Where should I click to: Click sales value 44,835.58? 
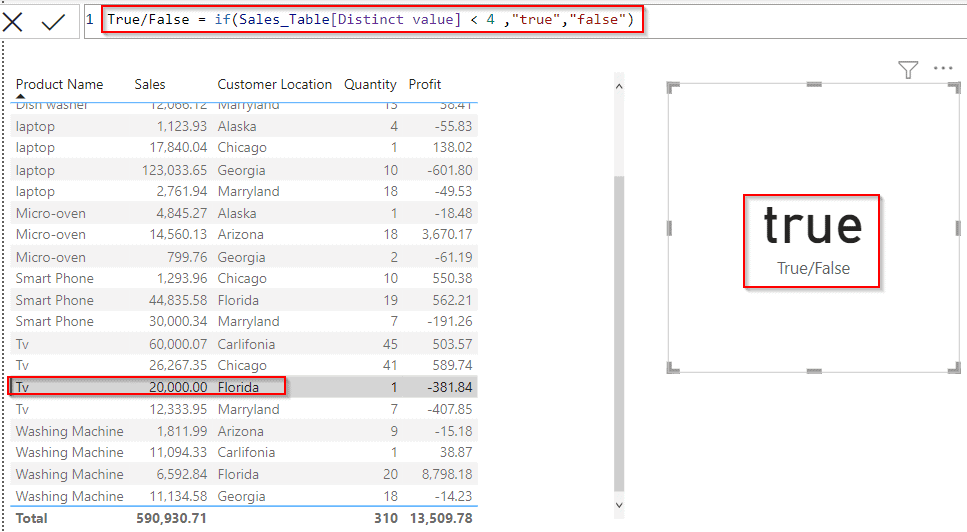point(178,300)
